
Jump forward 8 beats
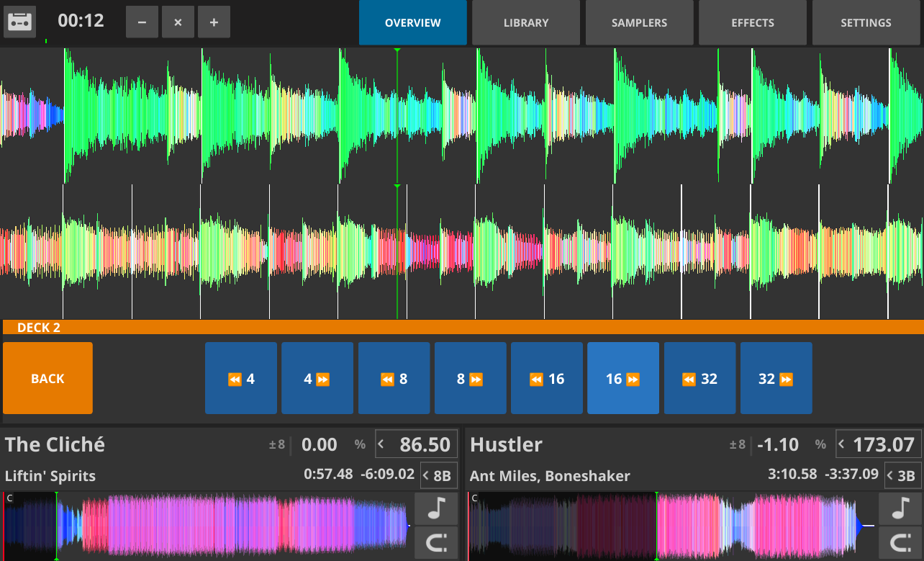click(x=471, y=378)
